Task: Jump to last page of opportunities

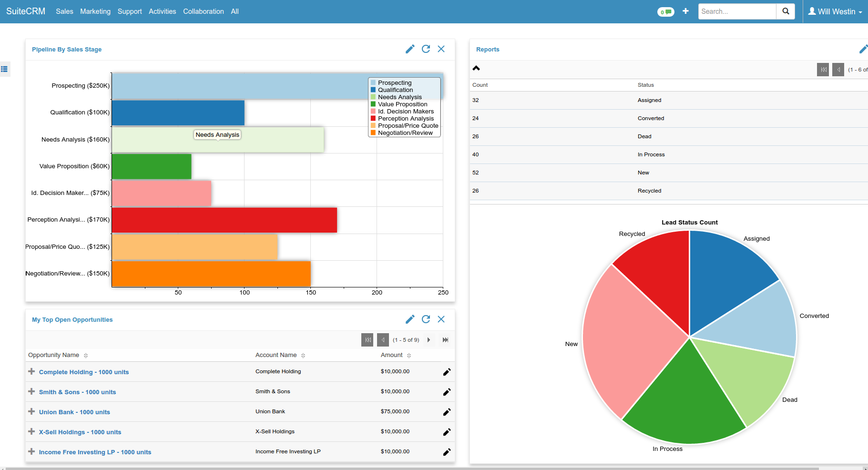Action: (x=445, y=340)
